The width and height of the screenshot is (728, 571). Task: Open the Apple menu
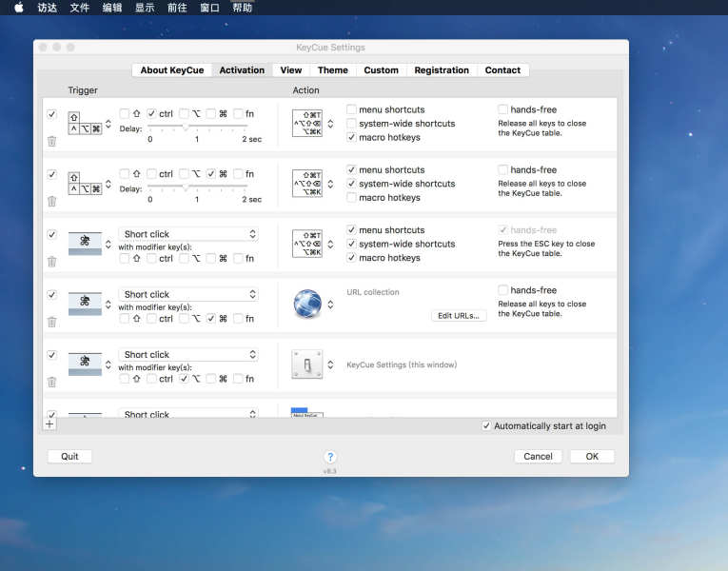pos(18,8)
